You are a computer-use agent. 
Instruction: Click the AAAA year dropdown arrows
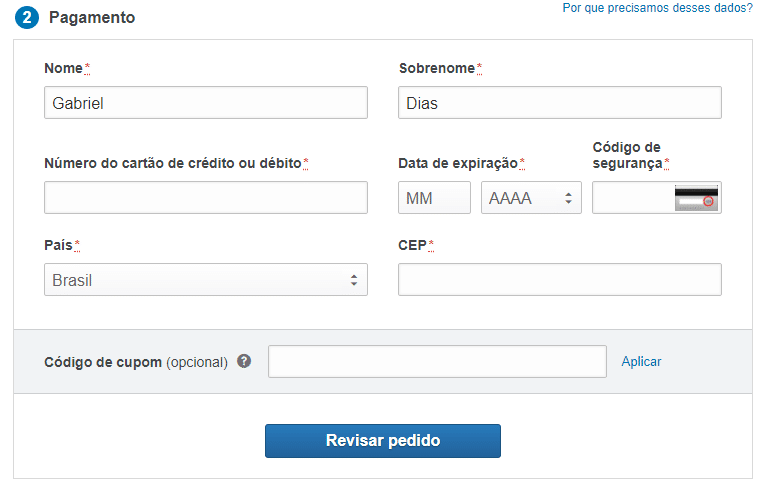(x=568, y=198)
